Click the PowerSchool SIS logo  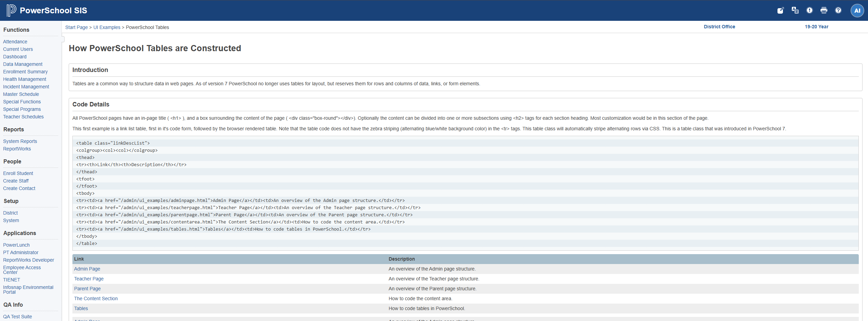(x=47, y=10)
